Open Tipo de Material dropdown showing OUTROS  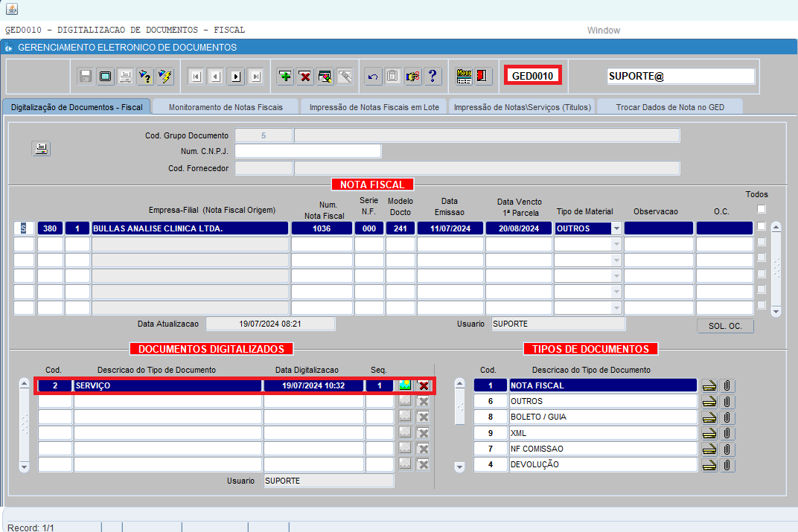pos(616,228)
